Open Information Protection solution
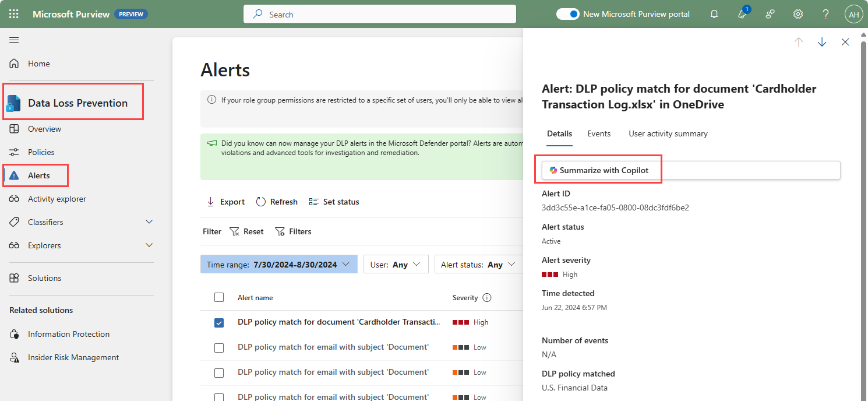Image resolution: width=868 pixels, height=401 pixels. 68,334
